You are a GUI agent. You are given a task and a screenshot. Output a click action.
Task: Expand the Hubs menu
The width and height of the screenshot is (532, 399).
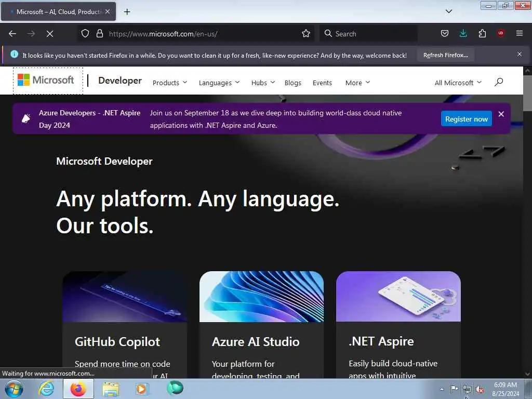coord(263,83)
